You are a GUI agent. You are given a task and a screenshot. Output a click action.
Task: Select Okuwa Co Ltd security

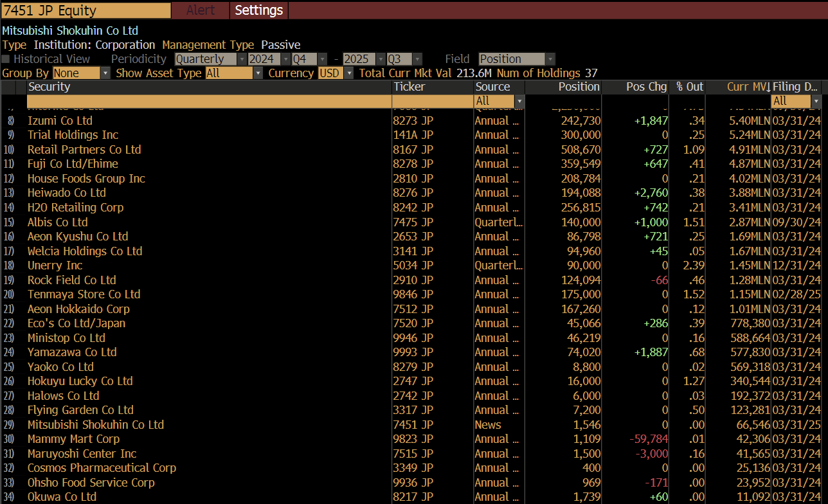[62, 497]
